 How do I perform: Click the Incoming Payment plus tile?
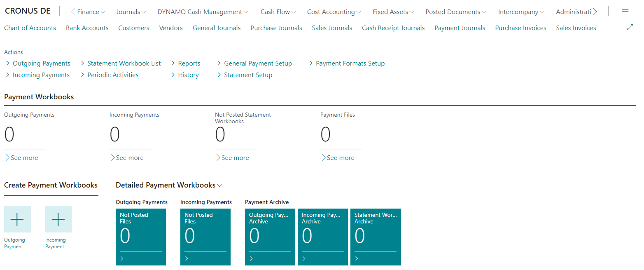58,219
